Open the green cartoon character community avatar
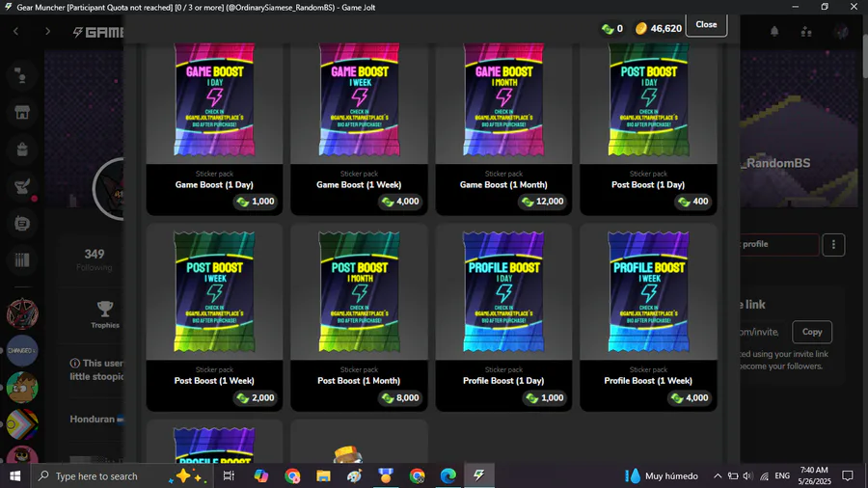This screenshot has width=868, height=488. [x=22, y=388]
